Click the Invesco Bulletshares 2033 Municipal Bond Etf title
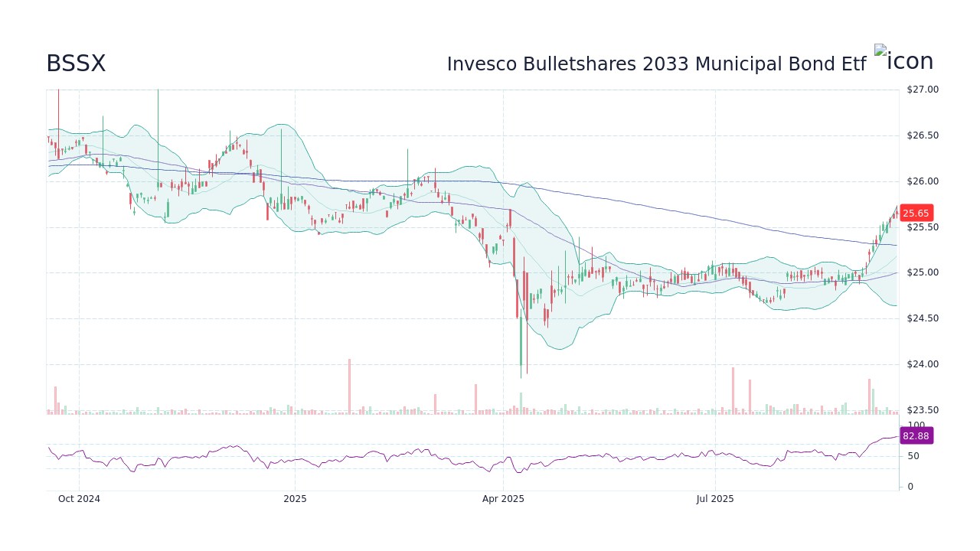980x551 pixels. [656, 64]
